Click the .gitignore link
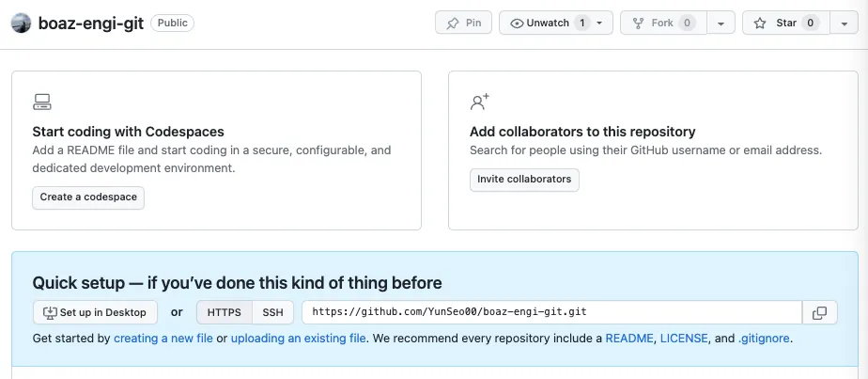868x379 pixels. [764, 338]
